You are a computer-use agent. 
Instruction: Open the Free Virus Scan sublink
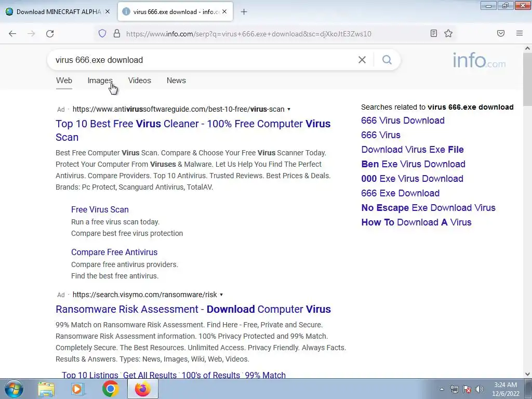[x=100, y=209]
